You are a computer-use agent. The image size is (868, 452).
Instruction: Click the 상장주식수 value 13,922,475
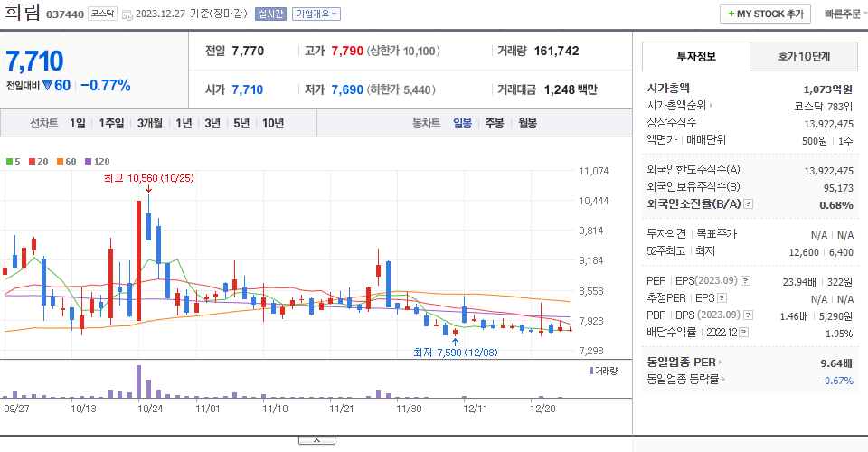click(x=829, y=123)
